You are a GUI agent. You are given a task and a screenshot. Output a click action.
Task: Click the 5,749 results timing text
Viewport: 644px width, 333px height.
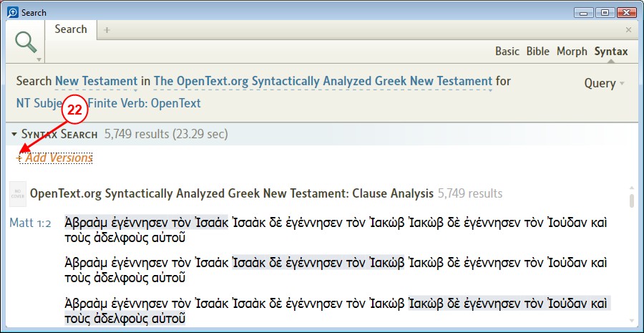[166, 134]
